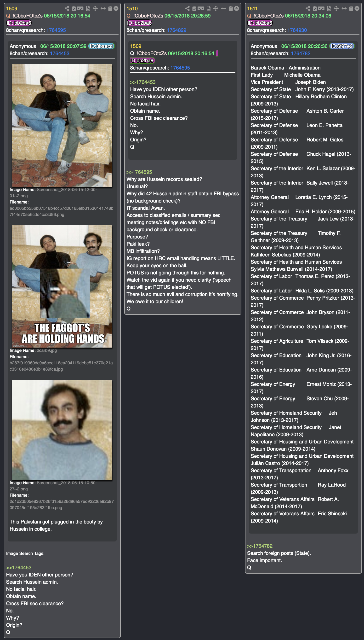This screenshot has height=640, width=364.
Task: Follow the 8chan link 1764829
Action: click(x=176, y=30)
